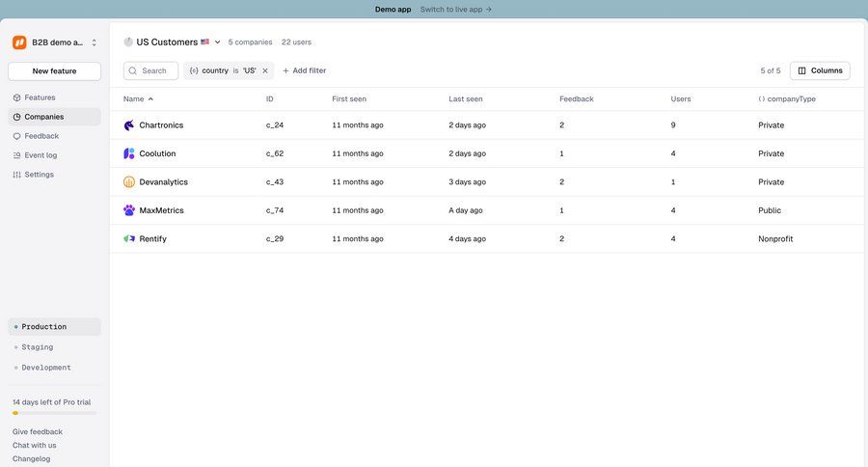868x467 pixels.
Task: Click the Demo app label
Action: [393, 10]
